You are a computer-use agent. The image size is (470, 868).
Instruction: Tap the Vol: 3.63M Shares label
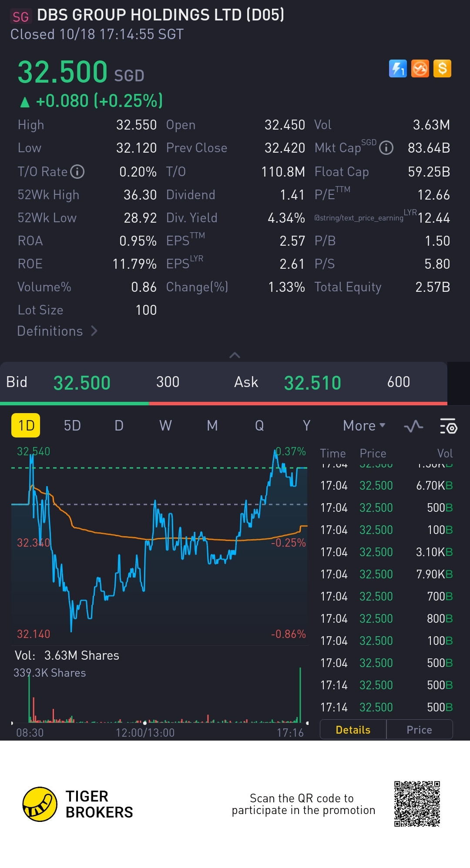coord(67,655)
